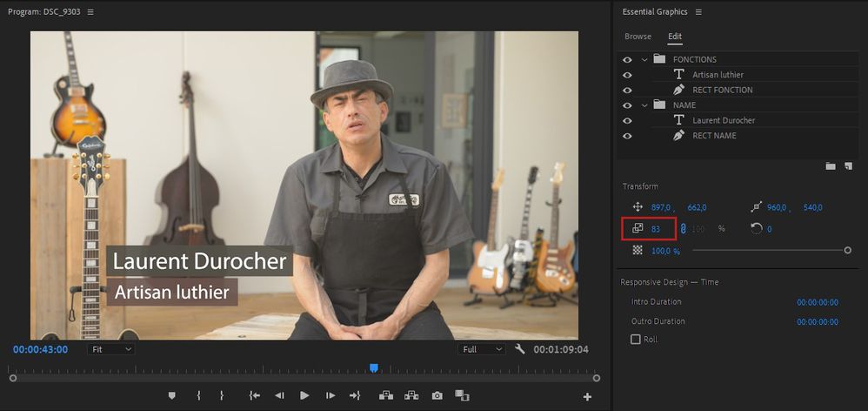
Task: Click the Comparison View icon
Action: point(462,395)
